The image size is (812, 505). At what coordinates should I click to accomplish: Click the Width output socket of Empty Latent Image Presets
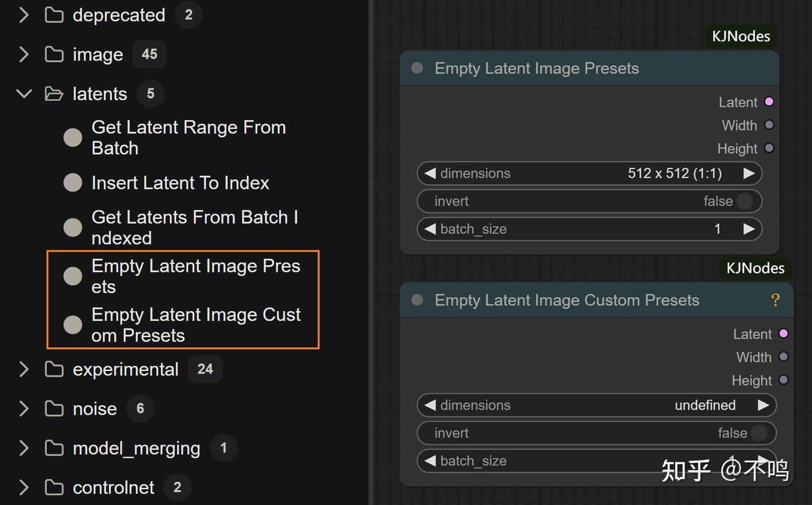(769, 125)
